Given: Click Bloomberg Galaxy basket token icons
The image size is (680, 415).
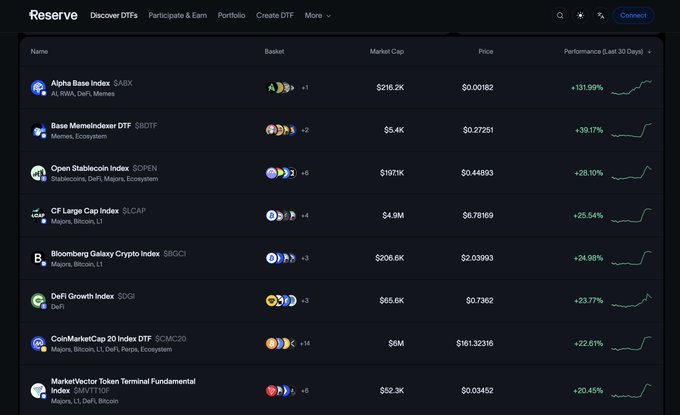Looking at the screenshot, I should point(281,258).
